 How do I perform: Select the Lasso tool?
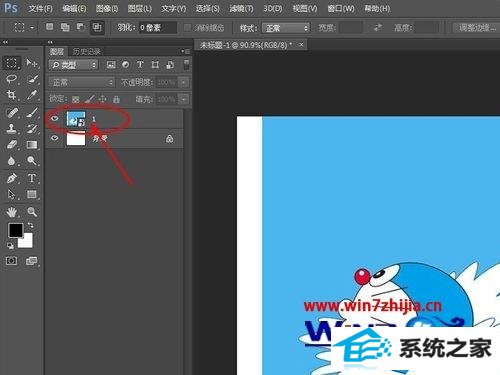click(12, 79)
